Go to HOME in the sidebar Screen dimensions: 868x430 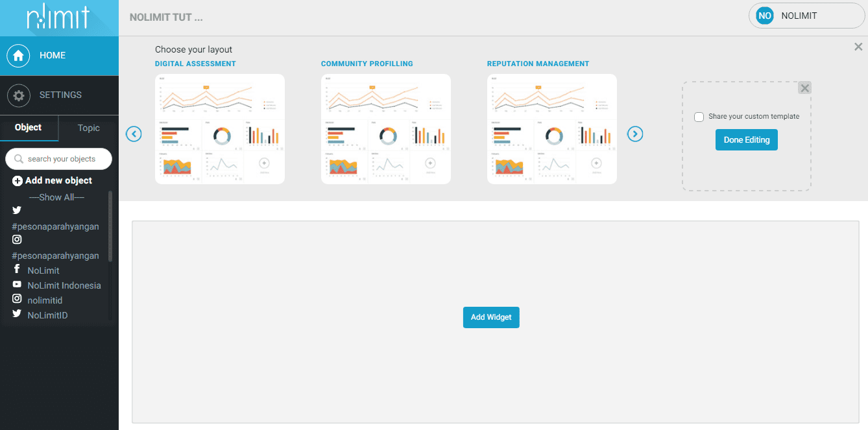59,56
